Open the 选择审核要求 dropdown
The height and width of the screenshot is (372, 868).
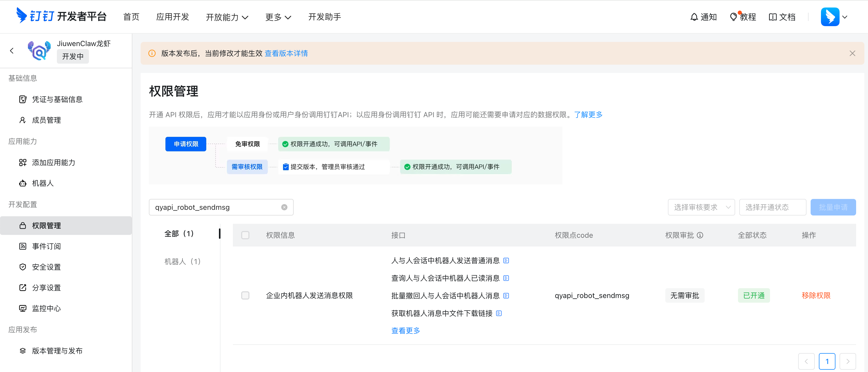[702, 207]
